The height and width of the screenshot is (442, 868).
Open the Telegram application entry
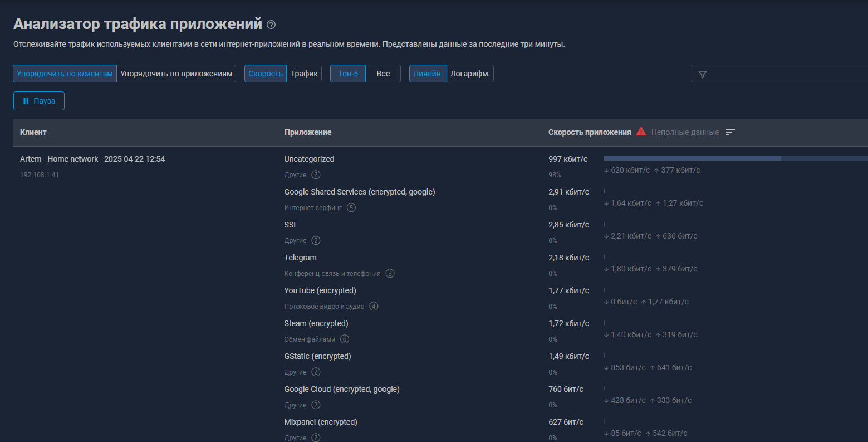(300, 258)
